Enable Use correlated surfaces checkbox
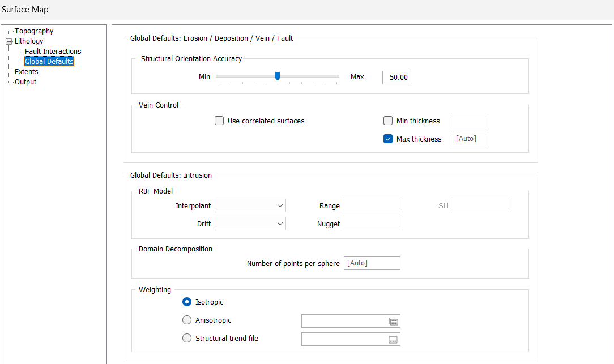This screenshot has height=364, width=614. point(219,121)
